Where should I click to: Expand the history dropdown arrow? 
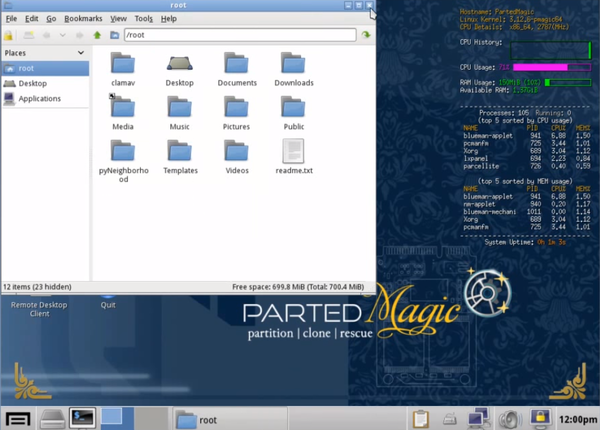(x=63, y=35)
